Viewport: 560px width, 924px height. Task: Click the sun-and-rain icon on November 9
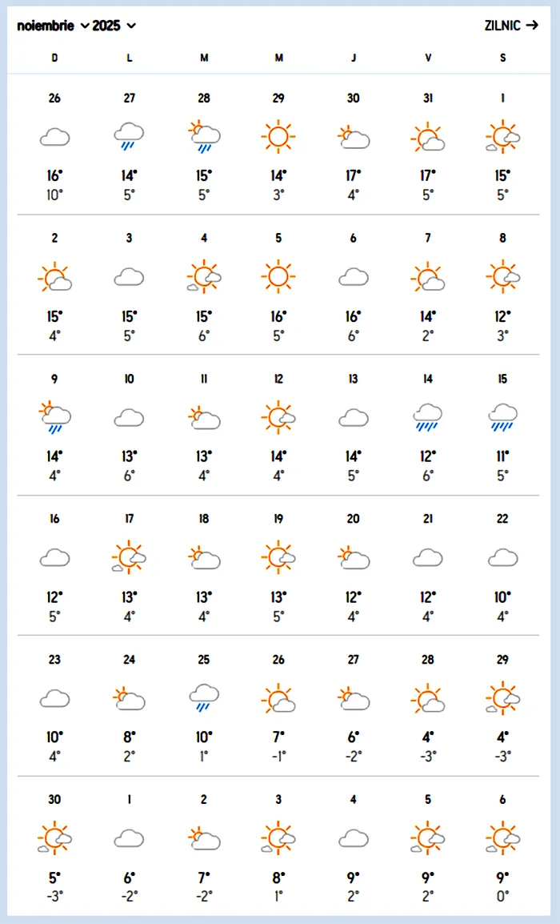coord(54,418)
